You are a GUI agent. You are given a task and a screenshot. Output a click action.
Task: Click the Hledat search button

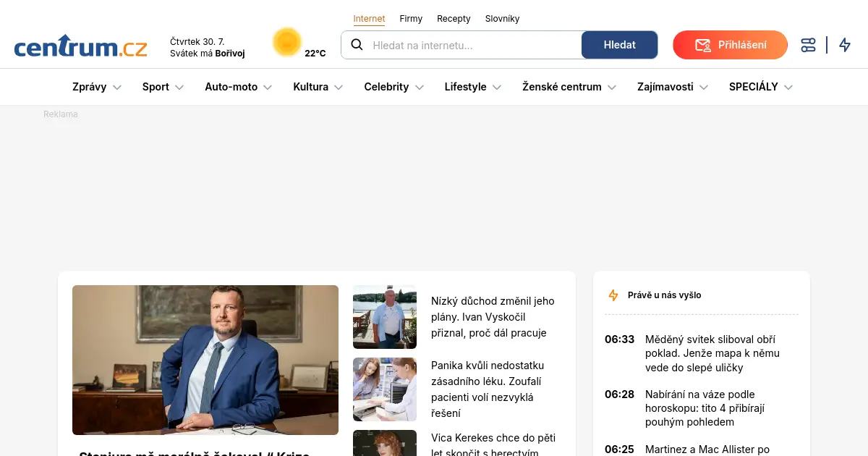(x=619, y=45)
